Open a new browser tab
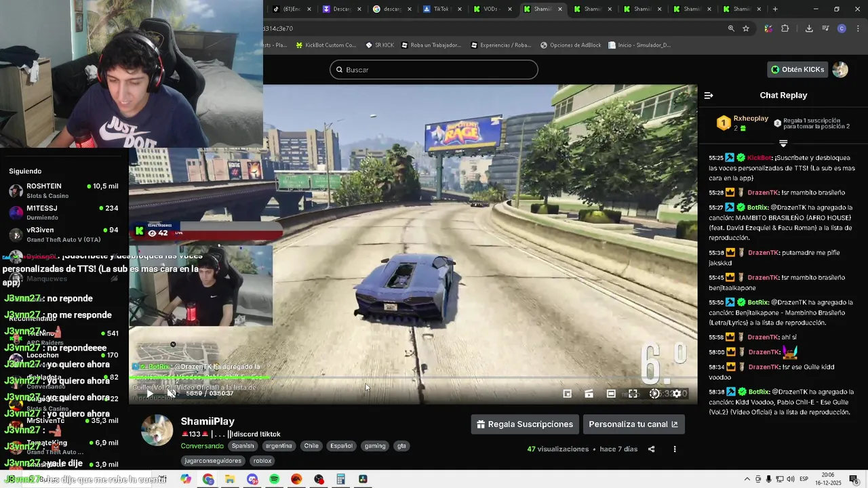 (x=775, y=9)
